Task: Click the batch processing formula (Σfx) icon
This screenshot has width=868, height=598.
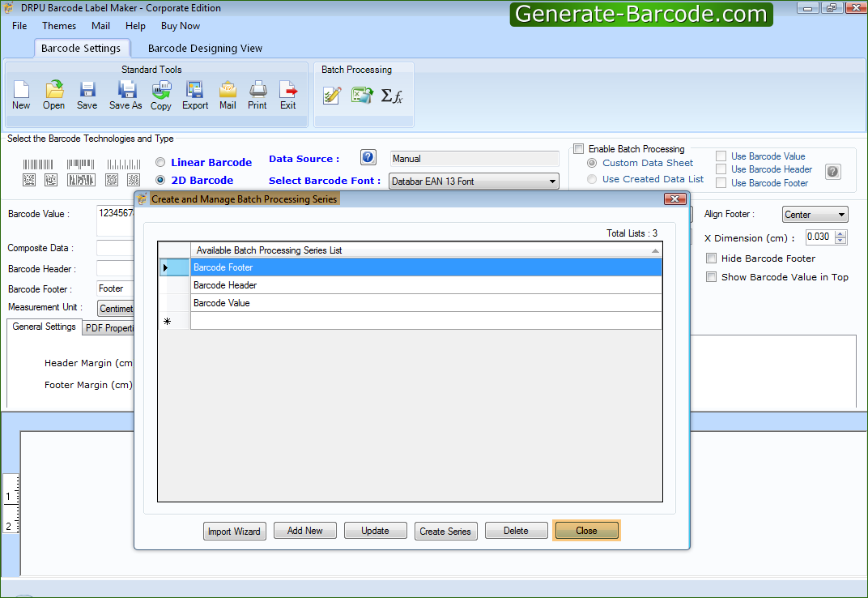Action: click(392, 96)
